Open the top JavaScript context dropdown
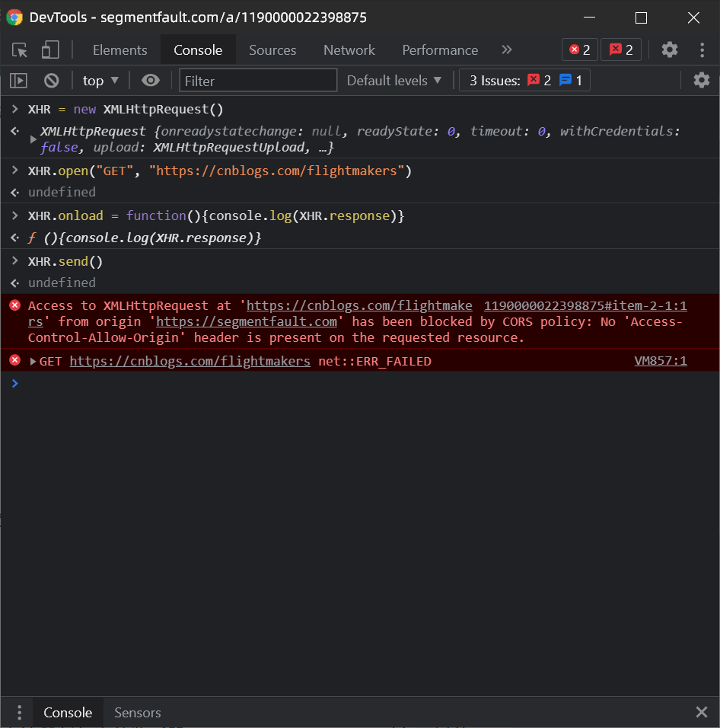This screenshot has height=728, width=720. click(100, 81)
